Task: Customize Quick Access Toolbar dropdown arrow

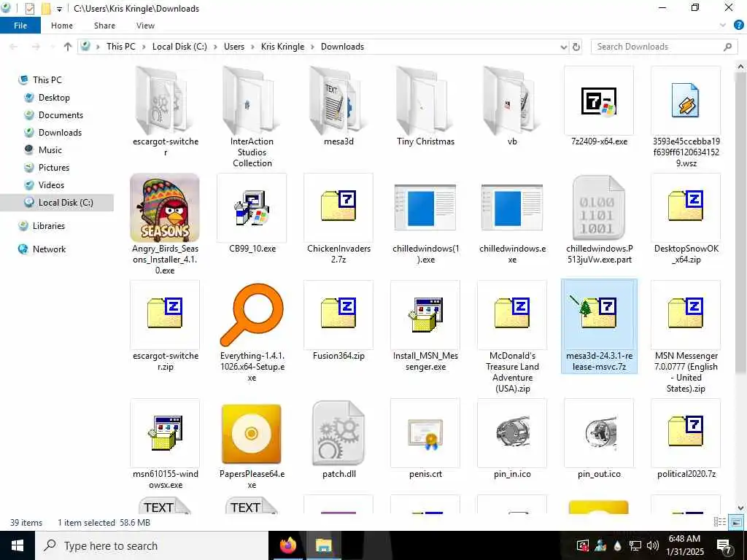Action: click(x=59, y=9)
